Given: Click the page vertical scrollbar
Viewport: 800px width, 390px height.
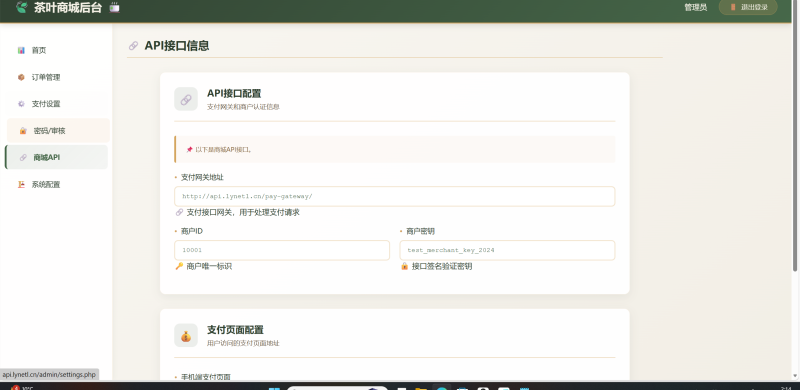Looking at the screenshot, I should 796,135.
